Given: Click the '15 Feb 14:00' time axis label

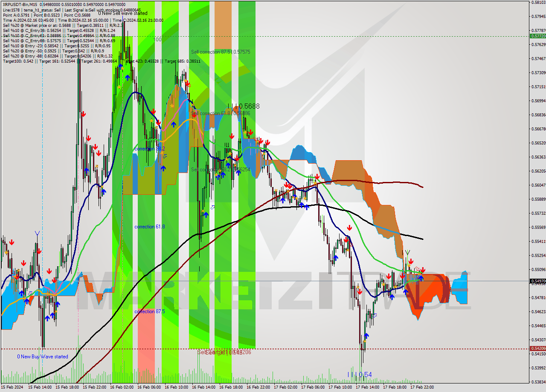Looking at the screenshot, I should 41,387.
